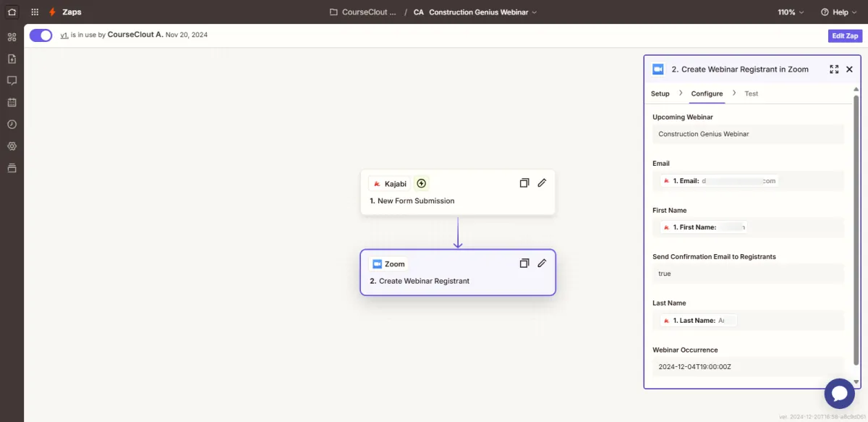868x422 pixels.
Task: Open the apps grid launcher
Action: click(35, 12)
